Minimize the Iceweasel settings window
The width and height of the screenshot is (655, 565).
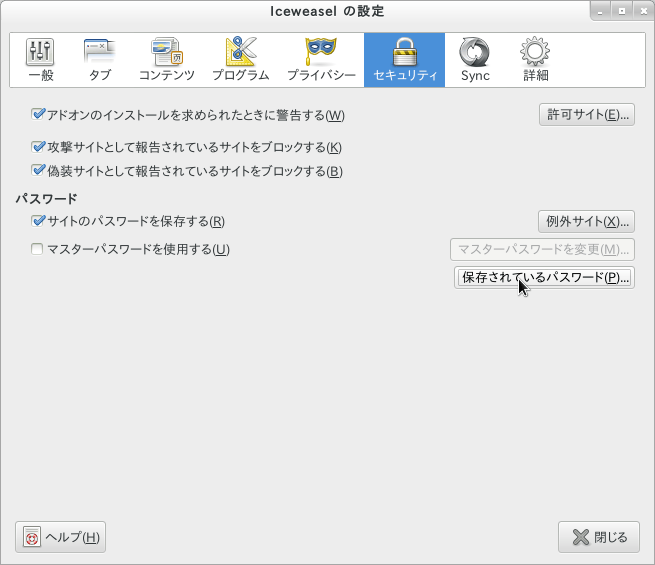coord(600,11)
